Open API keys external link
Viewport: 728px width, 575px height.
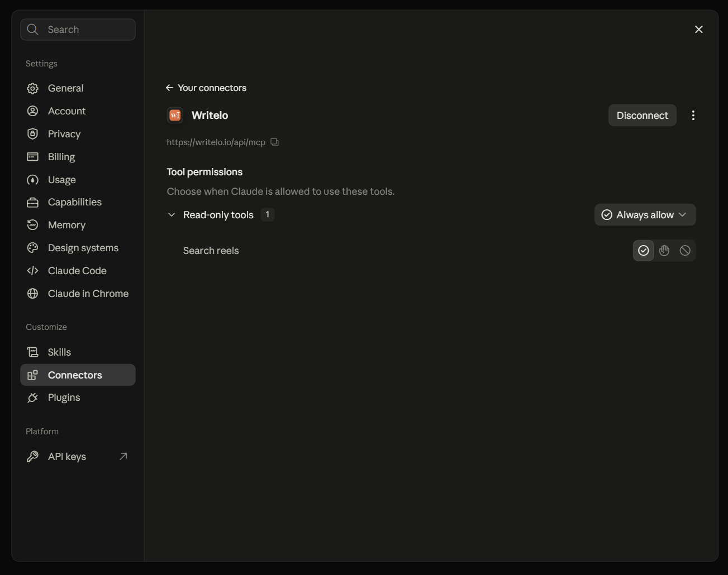point(78,457)
